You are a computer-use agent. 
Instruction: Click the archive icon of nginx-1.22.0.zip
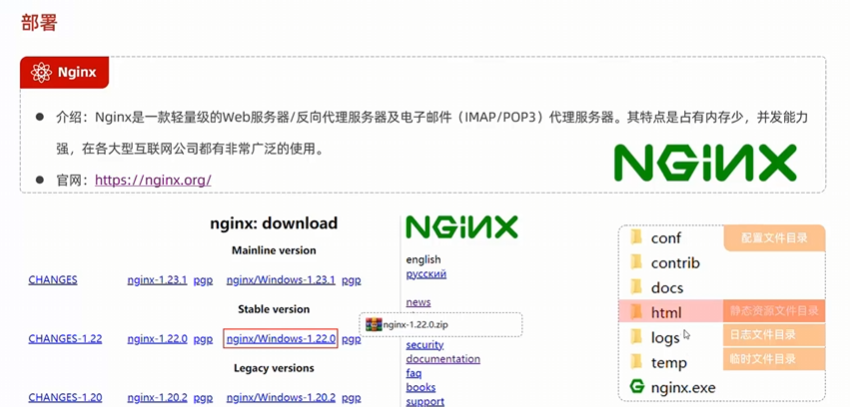[x=374, y=325]
